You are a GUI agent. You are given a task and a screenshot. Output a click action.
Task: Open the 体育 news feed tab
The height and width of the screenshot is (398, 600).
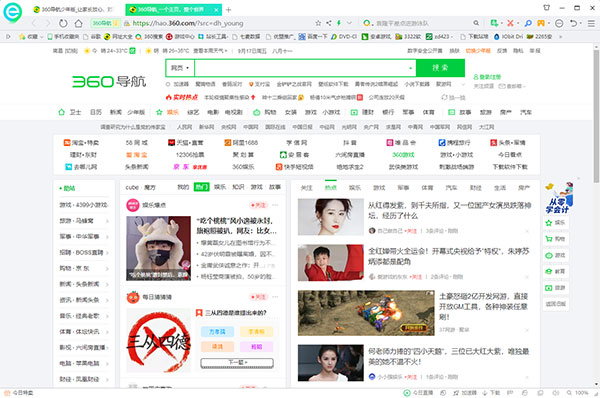point(427,188)
